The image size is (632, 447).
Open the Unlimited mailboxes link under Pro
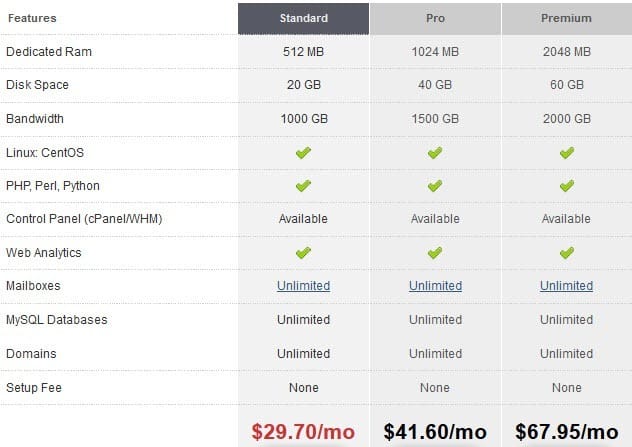point(435,286)
